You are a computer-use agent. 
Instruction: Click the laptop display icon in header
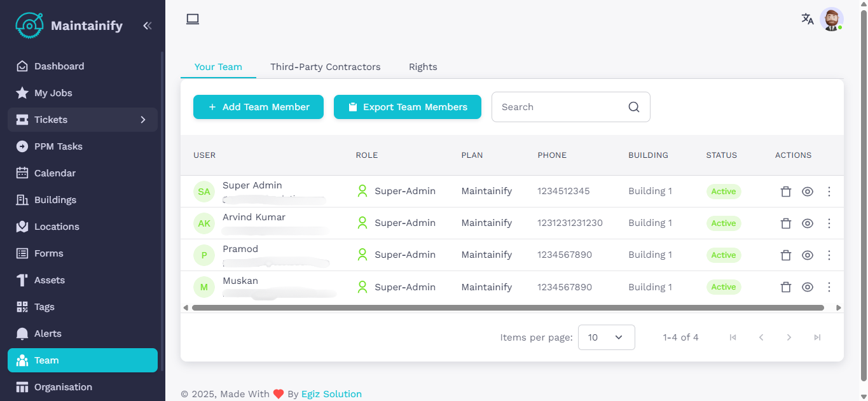[193, 19]
